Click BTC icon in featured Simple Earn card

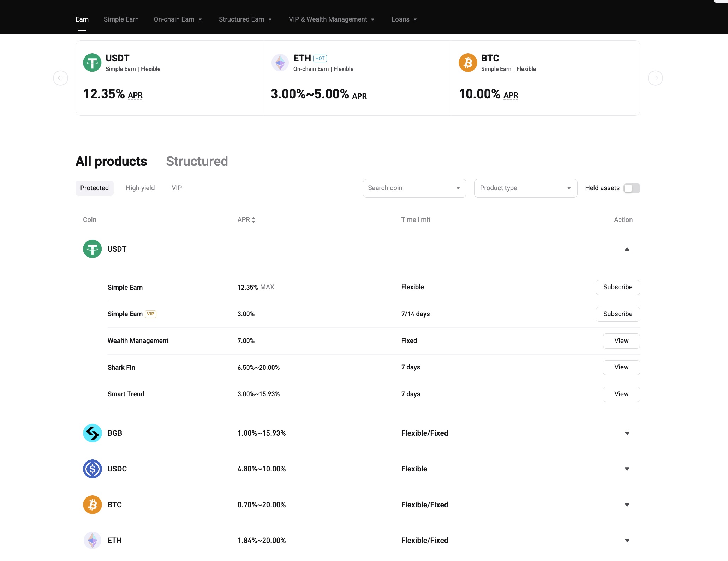click(x=468, y=62)
